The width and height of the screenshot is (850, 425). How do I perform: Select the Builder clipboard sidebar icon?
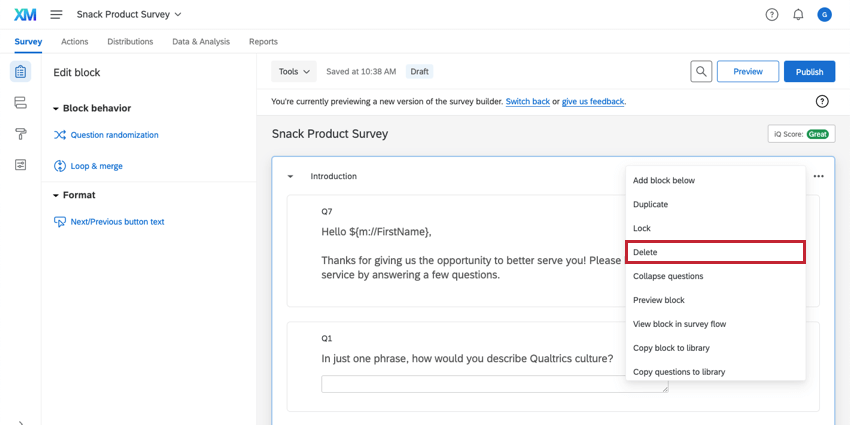point(20,72)
